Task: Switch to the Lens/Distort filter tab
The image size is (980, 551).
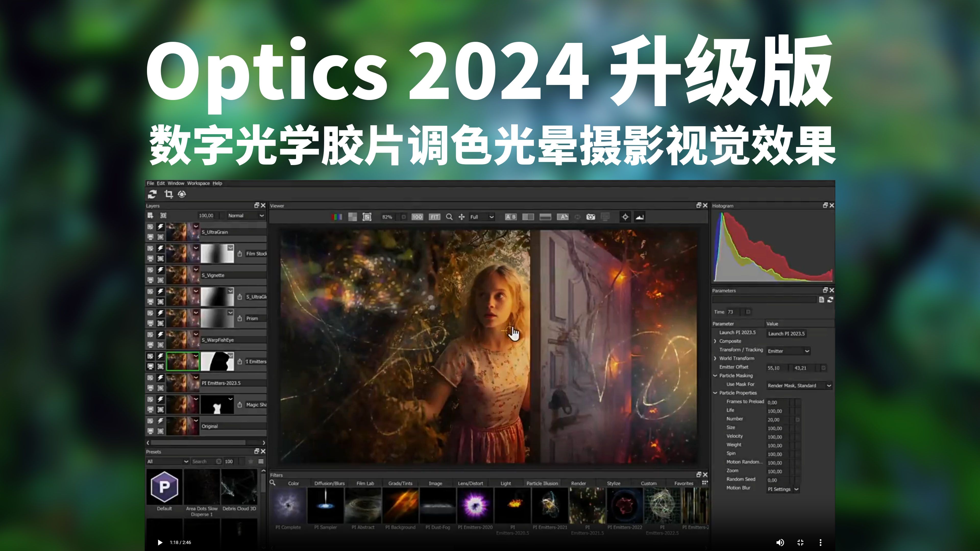Action: click(x=470, y=483)
